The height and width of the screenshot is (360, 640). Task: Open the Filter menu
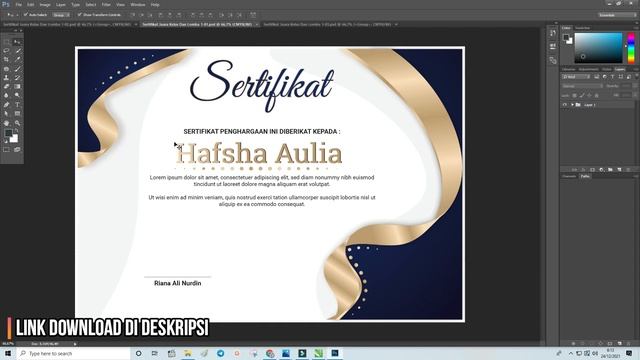(106, 4)
